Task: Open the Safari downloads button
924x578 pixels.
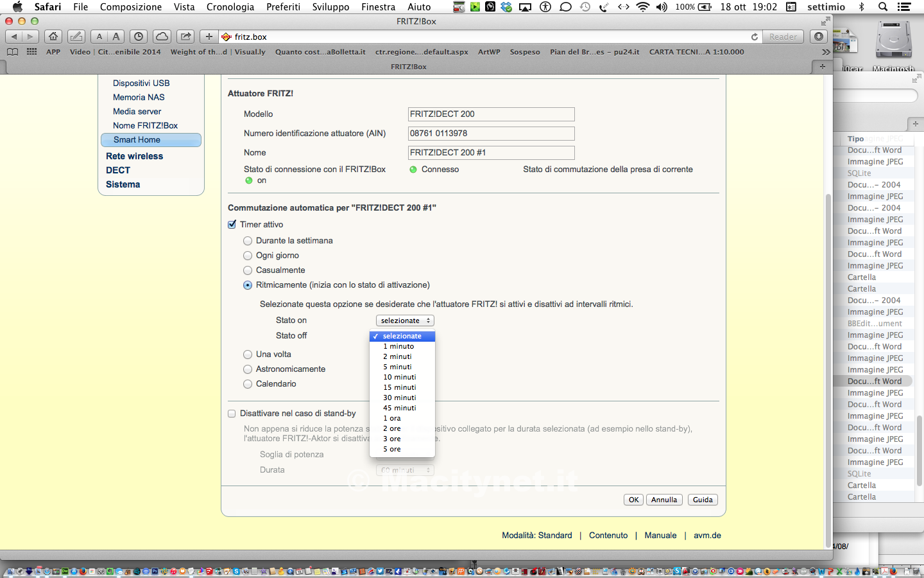Action: 819,37
